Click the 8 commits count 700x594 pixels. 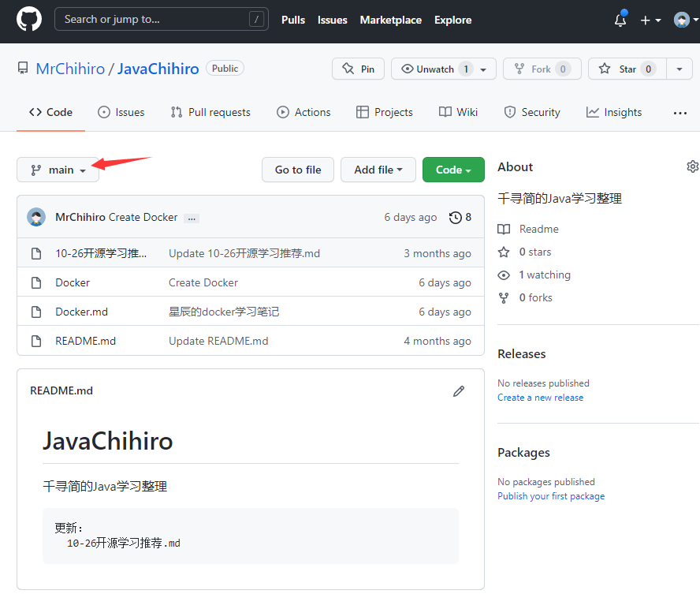pyautogui.click(x=468, y=217)
